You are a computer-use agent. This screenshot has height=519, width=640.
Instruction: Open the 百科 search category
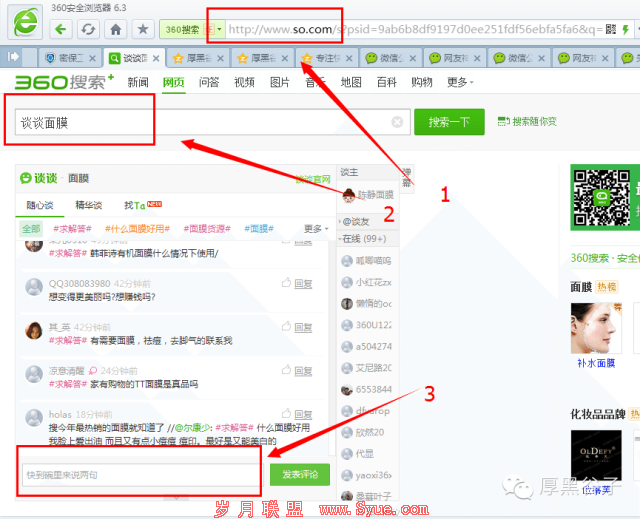coord(387,82)
